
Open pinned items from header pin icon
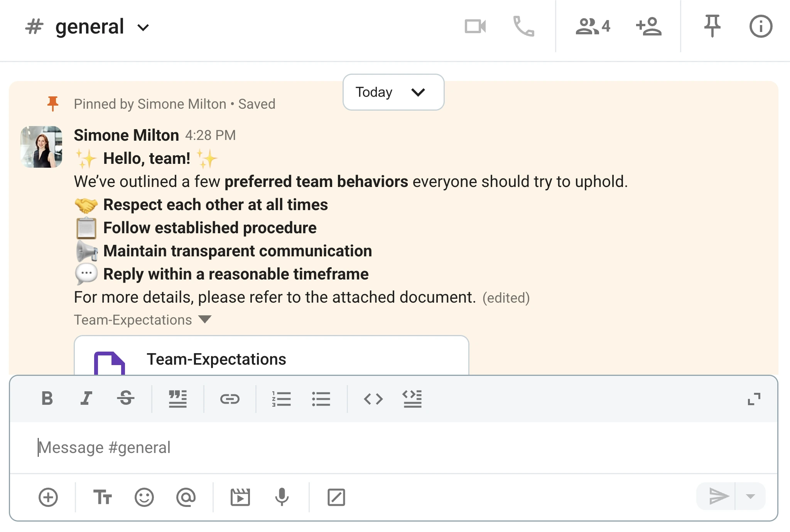[x=712, y=26]
